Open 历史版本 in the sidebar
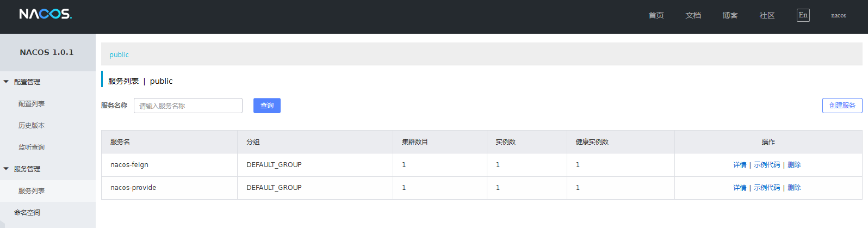 click(x=32, y=126)
